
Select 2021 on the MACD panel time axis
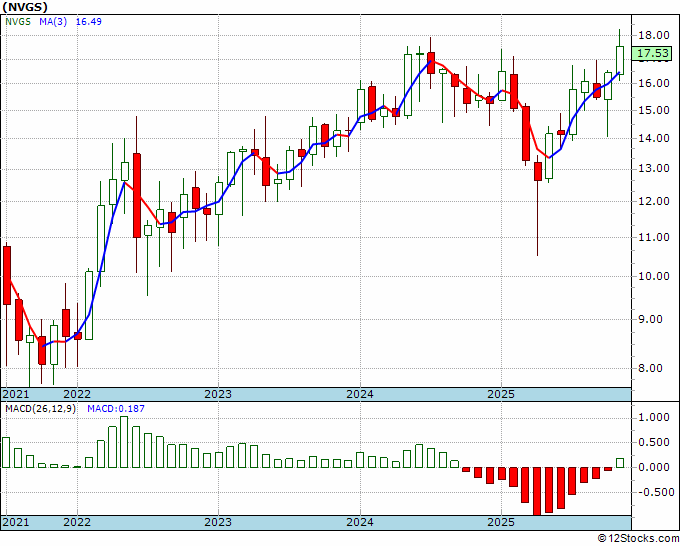pyautogui.click(x=17, y=522)
